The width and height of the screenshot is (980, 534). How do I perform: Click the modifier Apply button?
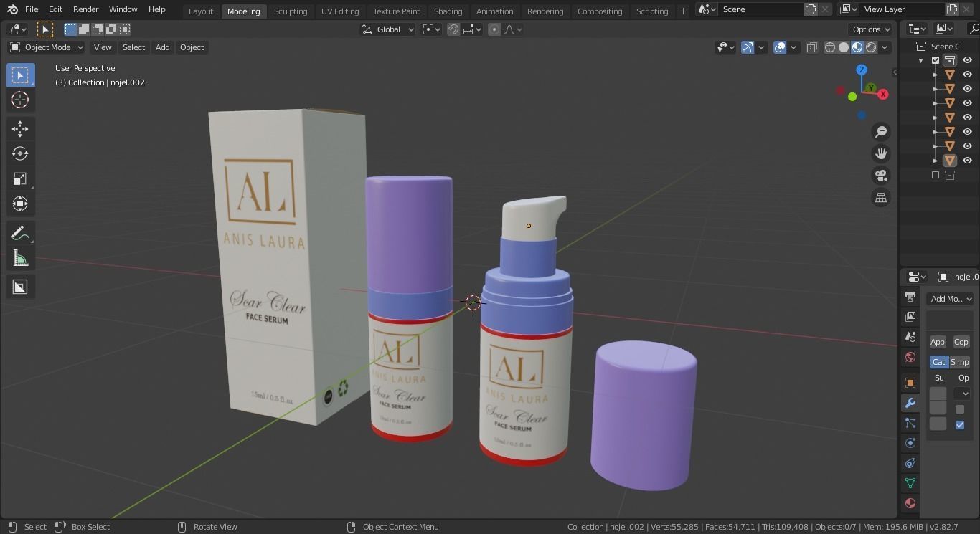[938, 342]
